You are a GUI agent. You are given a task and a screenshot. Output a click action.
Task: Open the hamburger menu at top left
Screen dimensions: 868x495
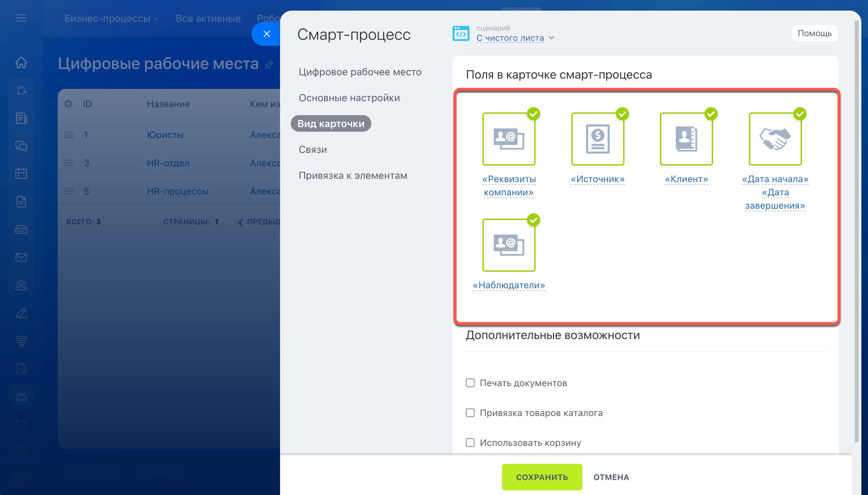[x=21, y=18]
